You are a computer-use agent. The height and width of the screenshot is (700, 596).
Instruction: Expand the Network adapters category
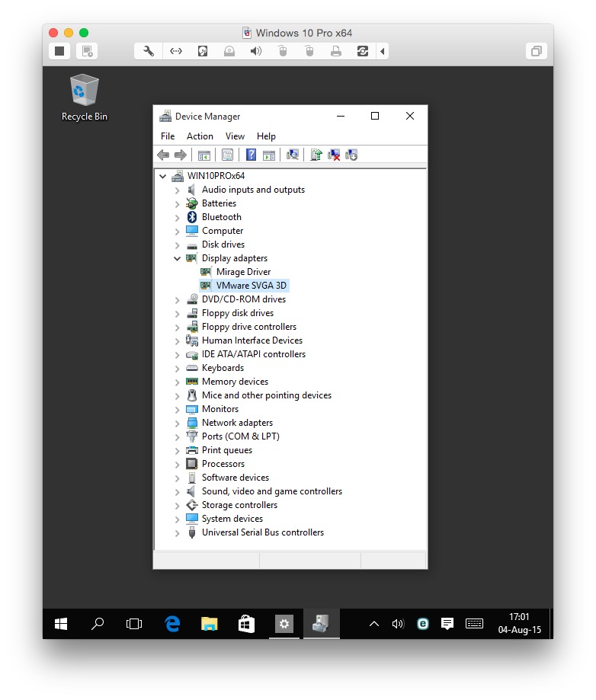pyautogui.click(x=178, y=424)
